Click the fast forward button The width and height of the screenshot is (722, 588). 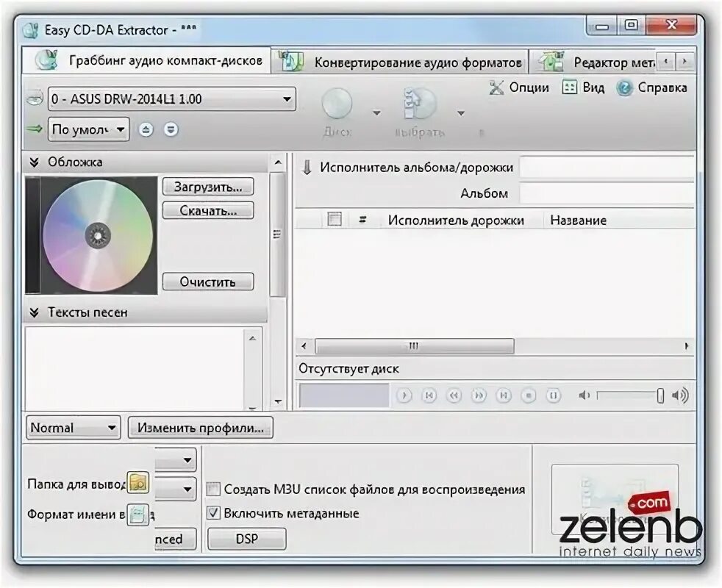479,395
